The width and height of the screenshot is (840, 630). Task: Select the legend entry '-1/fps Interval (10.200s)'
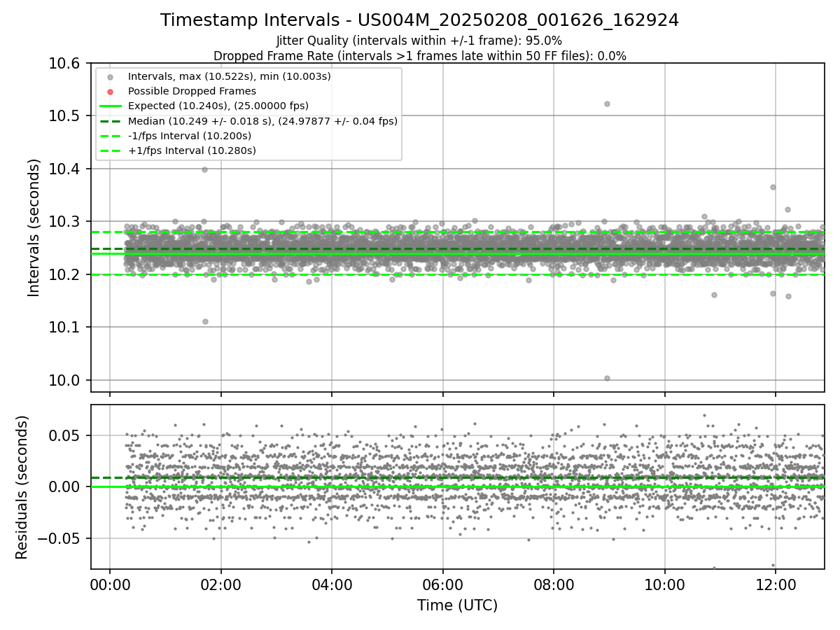190,136
